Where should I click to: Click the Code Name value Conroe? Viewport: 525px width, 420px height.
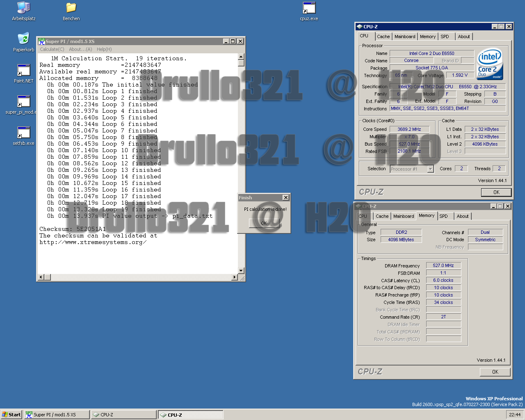pos(411,60)
